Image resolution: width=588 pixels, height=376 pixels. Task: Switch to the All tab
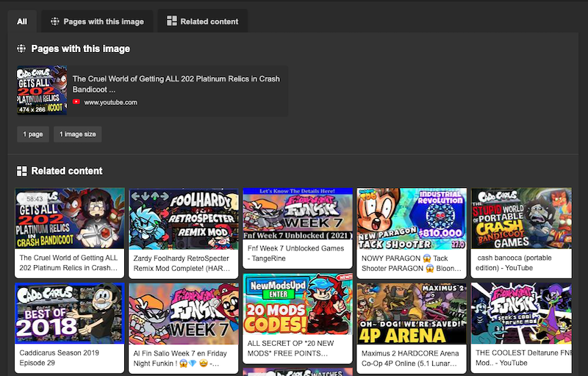pyautogui.click(x=22, y=21)
